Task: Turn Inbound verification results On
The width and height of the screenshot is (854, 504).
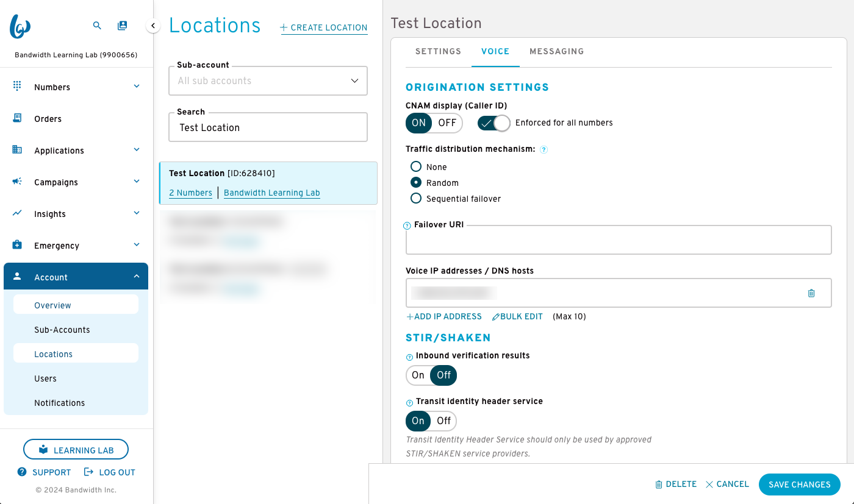Action: coord(418,375)
